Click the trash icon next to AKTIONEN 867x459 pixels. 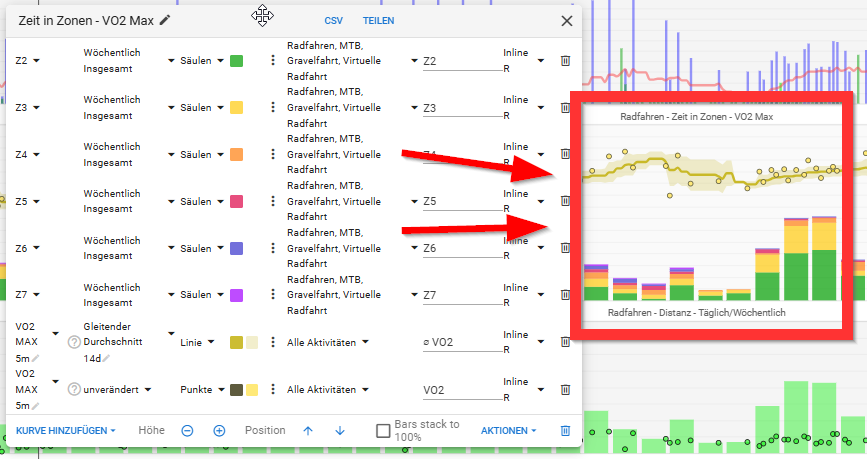pos(565,430)
